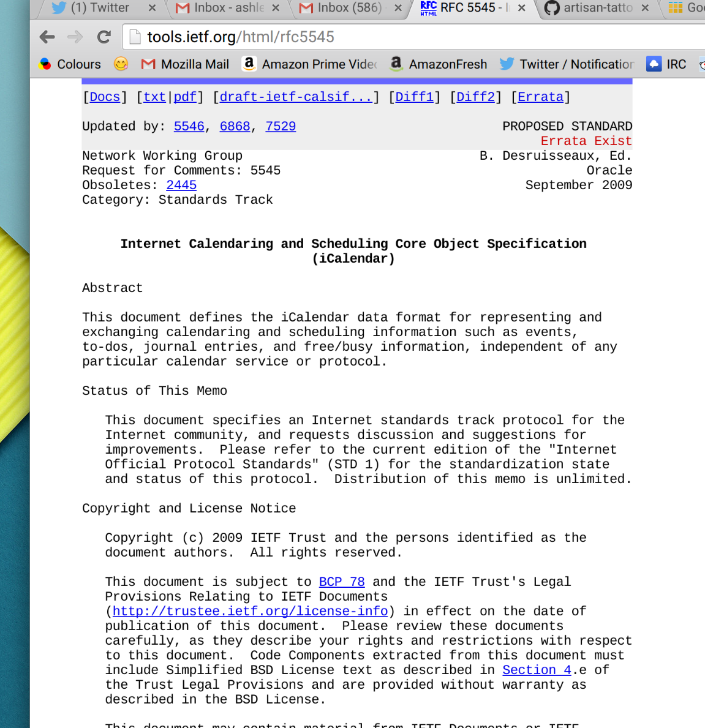
Task: Click the IRC bookmark cloud icon
Action: [x=654, y=64]
